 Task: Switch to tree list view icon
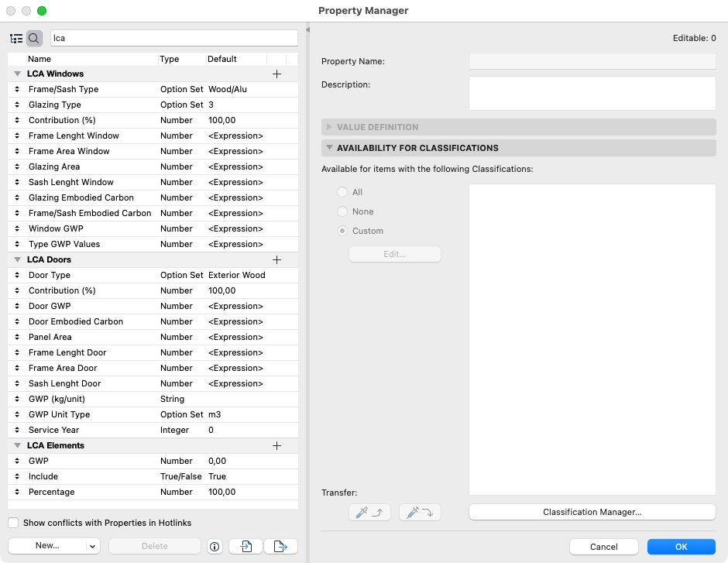[16, 38]
